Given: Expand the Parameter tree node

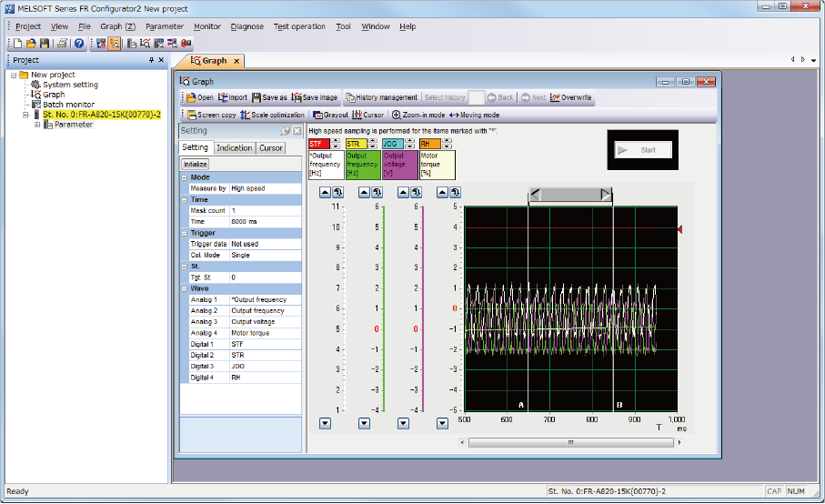Looking at the screenshot, I should (37, 125).
